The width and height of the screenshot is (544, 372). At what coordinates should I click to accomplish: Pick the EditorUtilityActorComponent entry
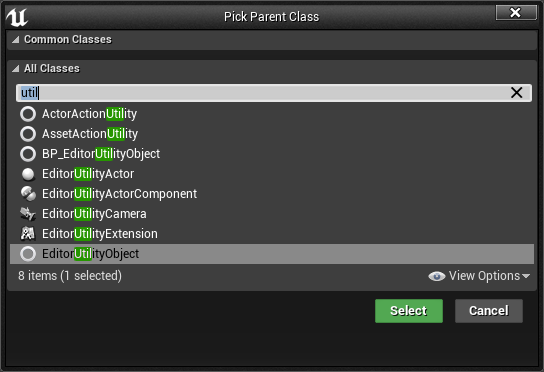pos(272,194)
